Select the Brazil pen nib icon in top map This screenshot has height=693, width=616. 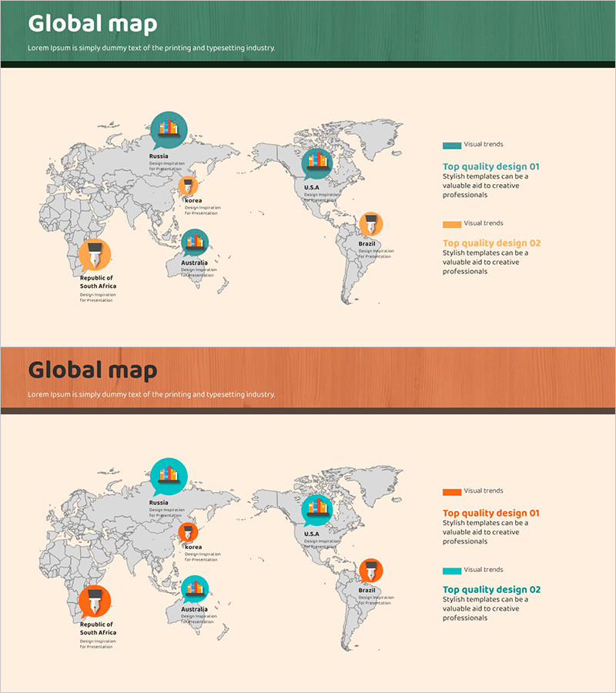(371, 224)
